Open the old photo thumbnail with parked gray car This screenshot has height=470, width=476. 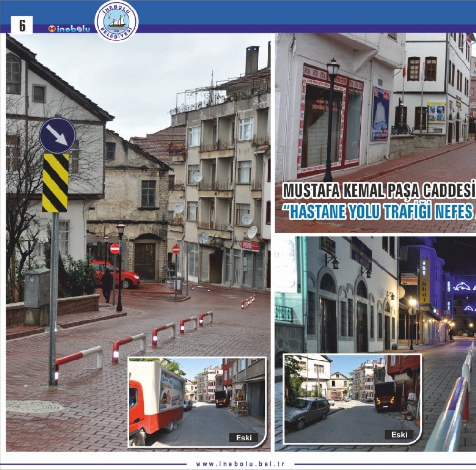[351, 398]
